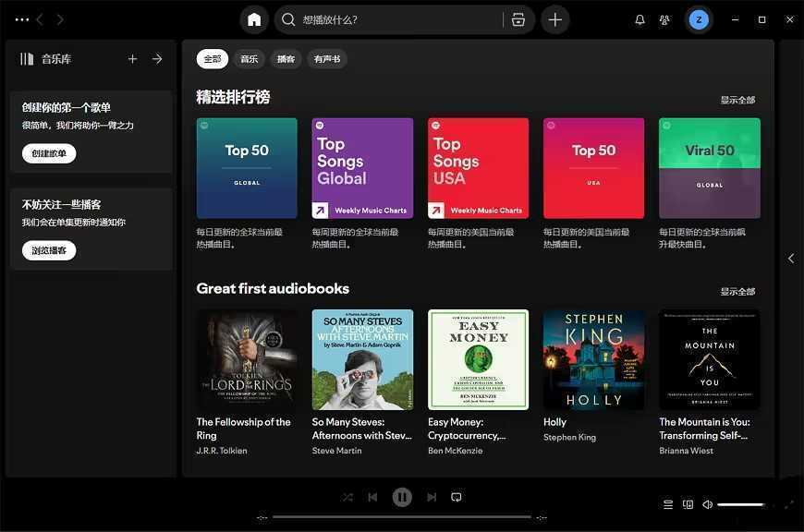The height and width of the screenshot is (532, 804).
Task: Pause the current track
Action: click(401, 496)
